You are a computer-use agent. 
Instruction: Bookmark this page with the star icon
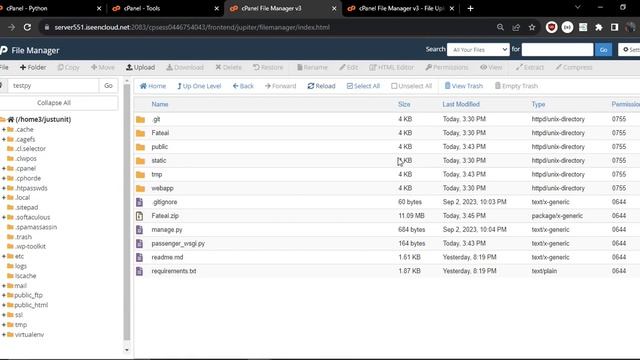point(532,27)
